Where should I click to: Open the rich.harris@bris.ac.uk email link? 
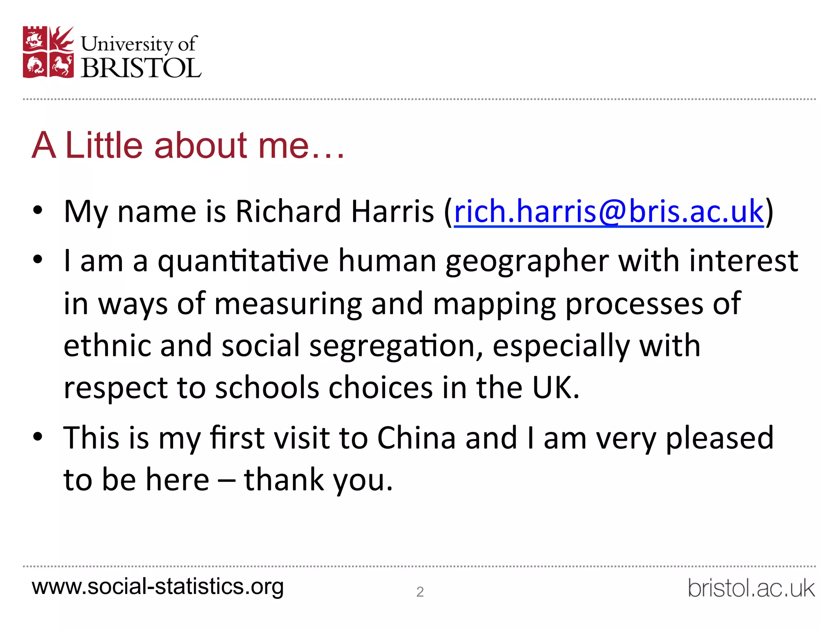pyautogui.click(x=609, y=211)
